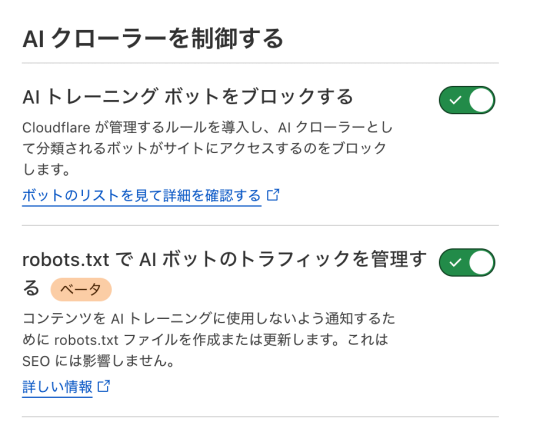Click して分類されるボット middle description line

(x=204, y=149)
